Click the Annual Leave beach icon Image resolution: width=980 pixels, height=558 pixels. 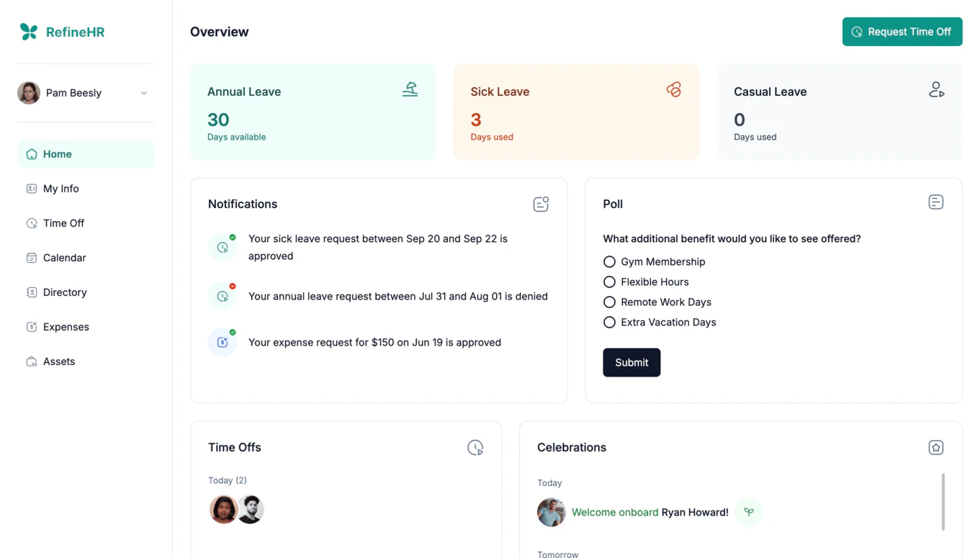point(410,90)
